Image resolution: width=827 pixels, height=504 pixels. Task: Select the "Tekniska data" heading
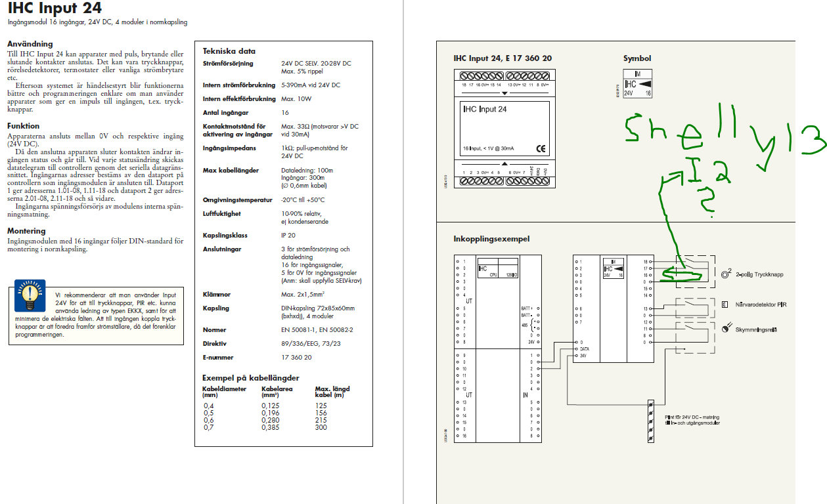[229, 51]
